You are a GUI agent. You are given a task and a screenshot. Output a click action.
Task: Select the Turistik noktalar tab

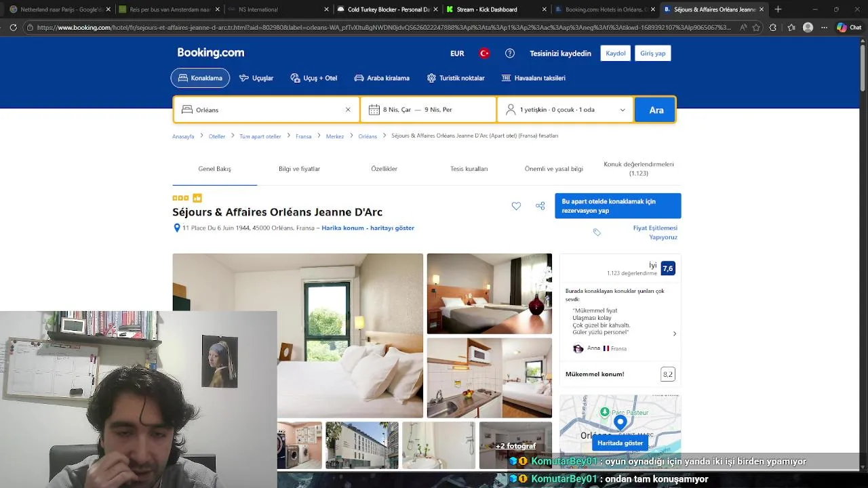456,78
